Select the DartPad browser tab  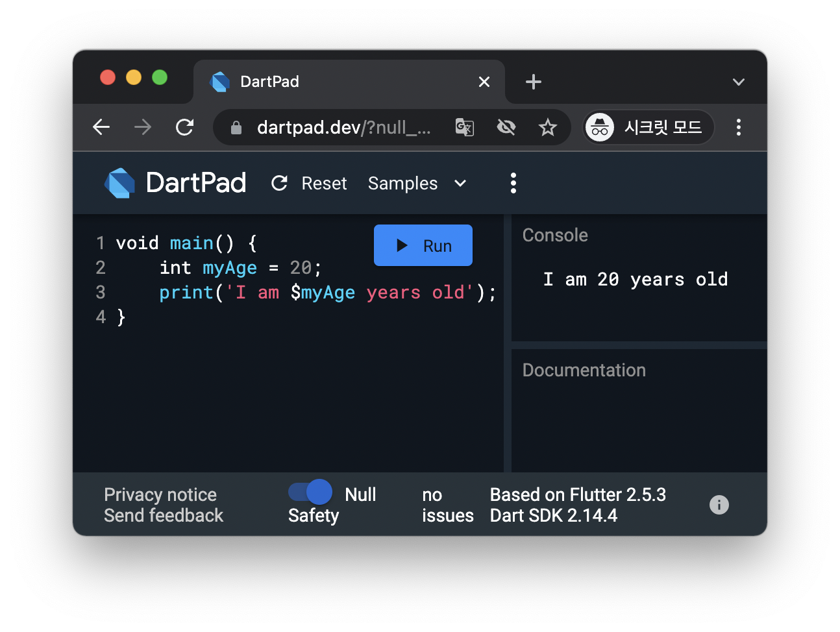click(x=349, y=82)
